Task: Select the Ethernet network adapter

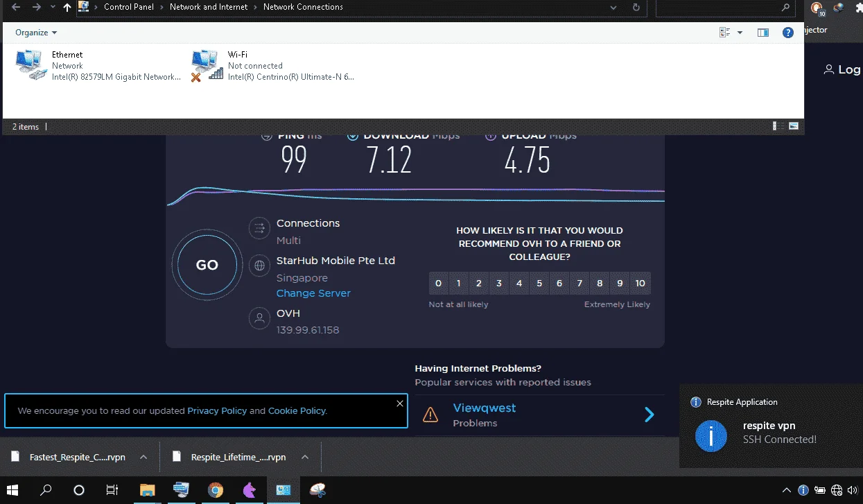Action: point(98,66)
